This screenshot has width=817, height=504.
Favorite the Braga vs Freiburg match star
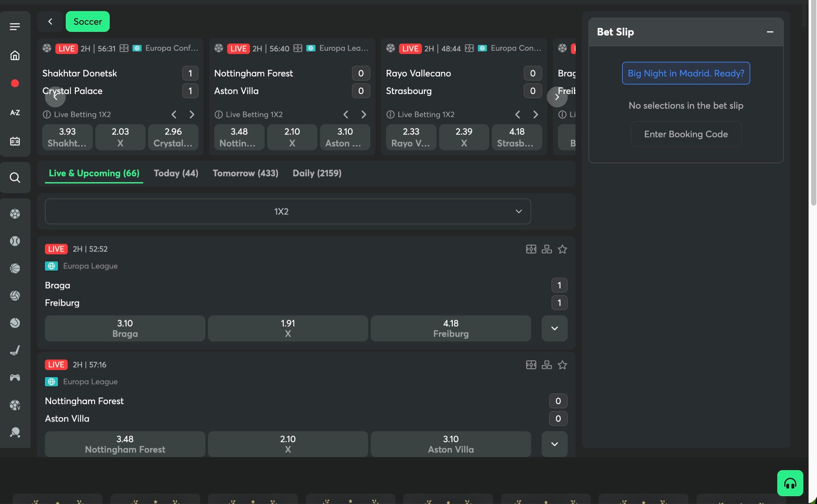(562, 249)
